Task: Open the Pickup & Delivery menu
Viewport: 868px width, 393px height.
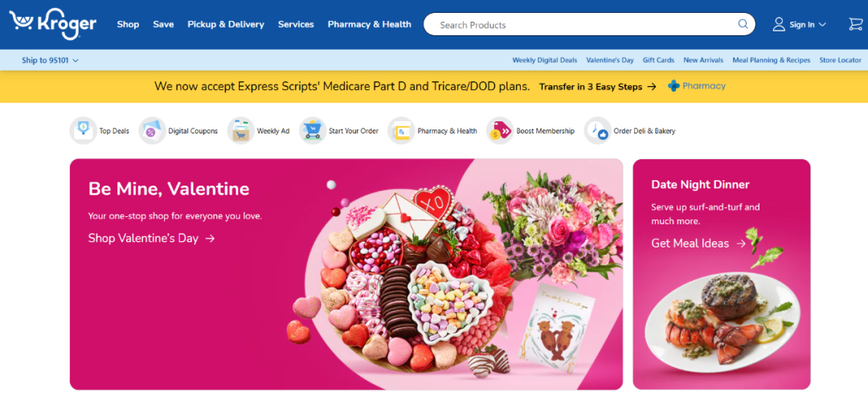Action: pyautogui.click(x=226, y=24)
